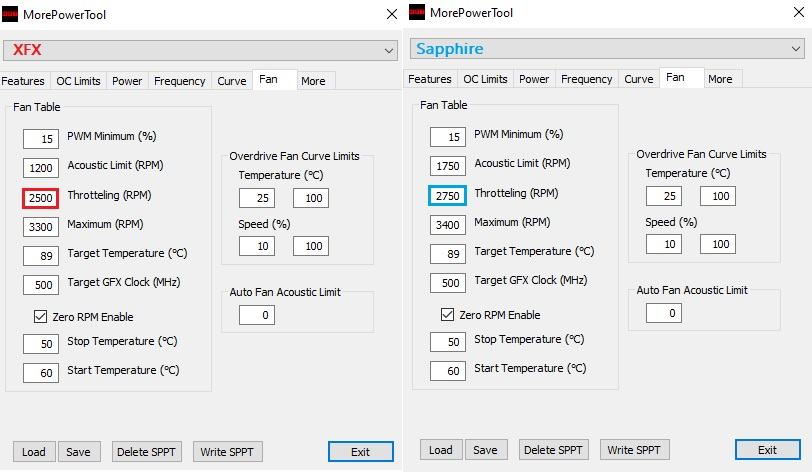Click Stop Temperature field in Sapphire window
Screen dimensions: 812x472
point(448,341)
